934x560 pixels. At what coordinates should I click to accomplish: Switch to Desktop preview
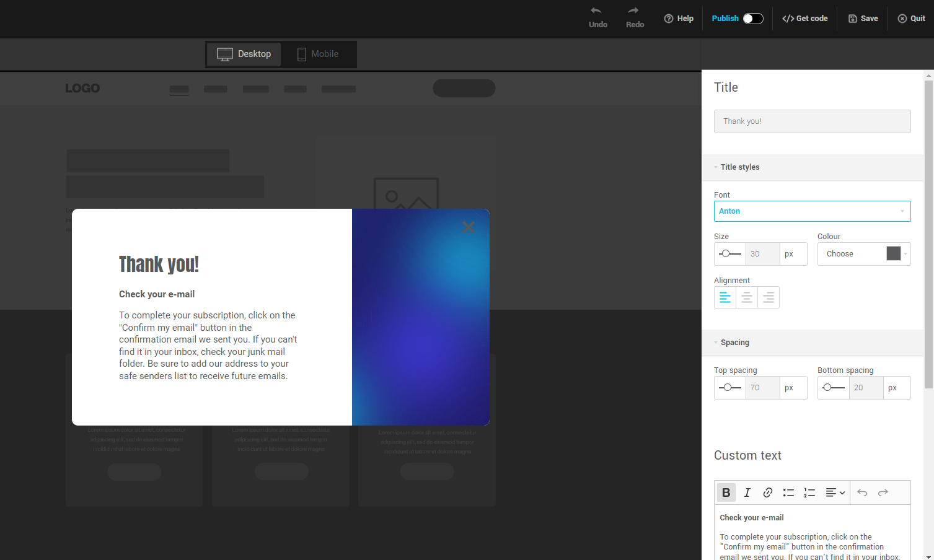[244, 54]
